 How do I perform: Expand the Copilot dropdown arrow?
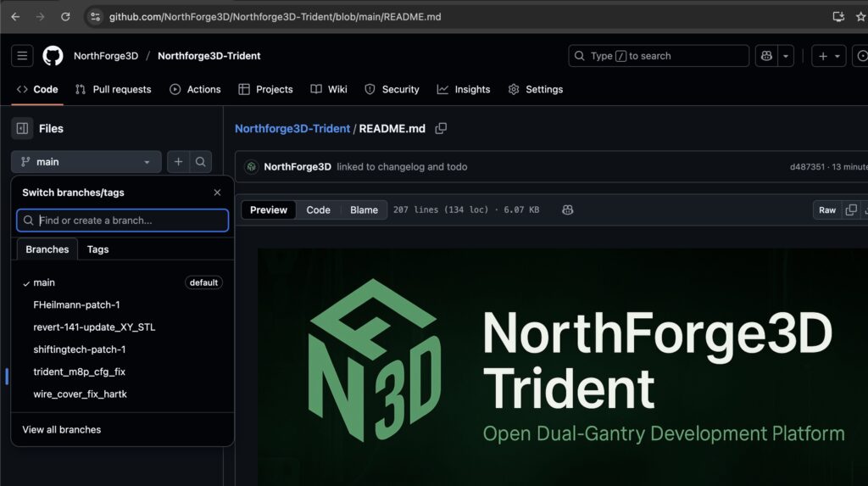787,56
